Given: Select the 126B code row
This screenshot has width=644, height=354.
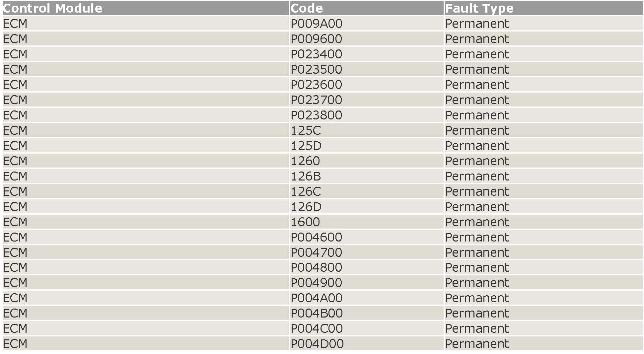Looking at the screenshot, I should [x=306, y=176].
